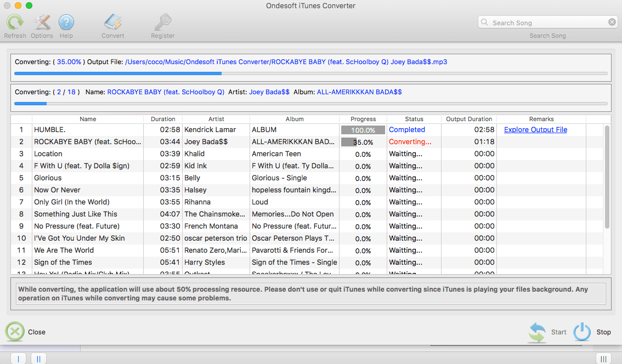Click the Joey Bada$$ artist link
This screenshot has width=622, height=364.
[x=269, y=92]
